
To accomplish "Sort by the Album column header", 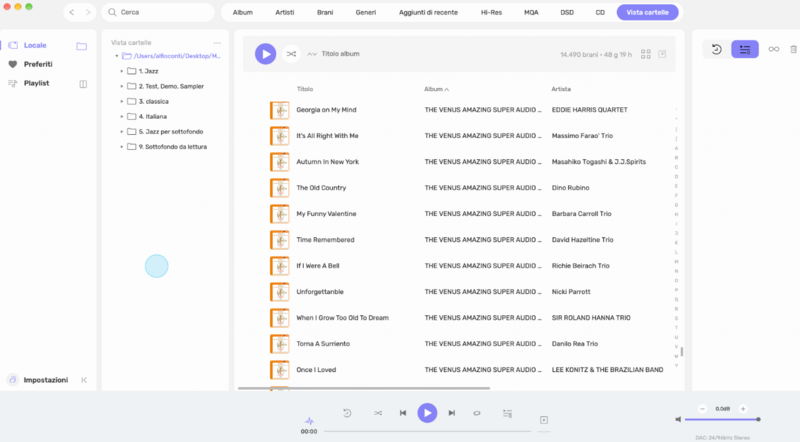I will click(x=436, y=89).
